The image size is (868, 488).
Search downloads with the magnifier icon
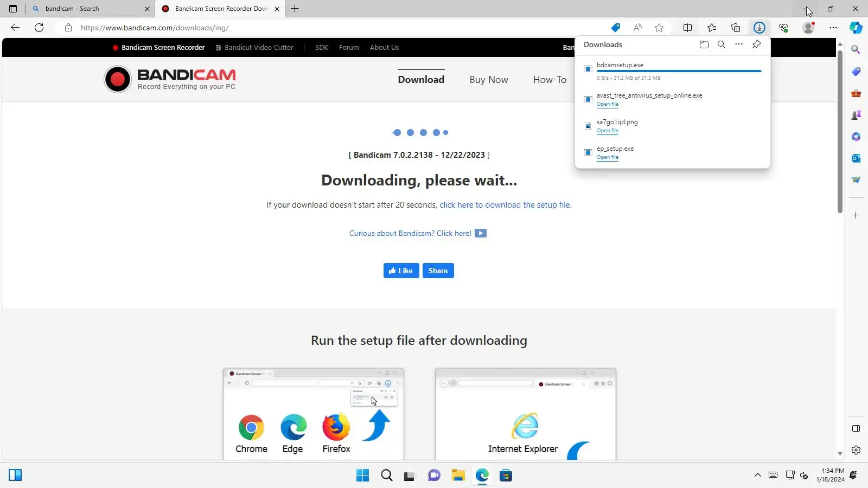coord(722,44)
